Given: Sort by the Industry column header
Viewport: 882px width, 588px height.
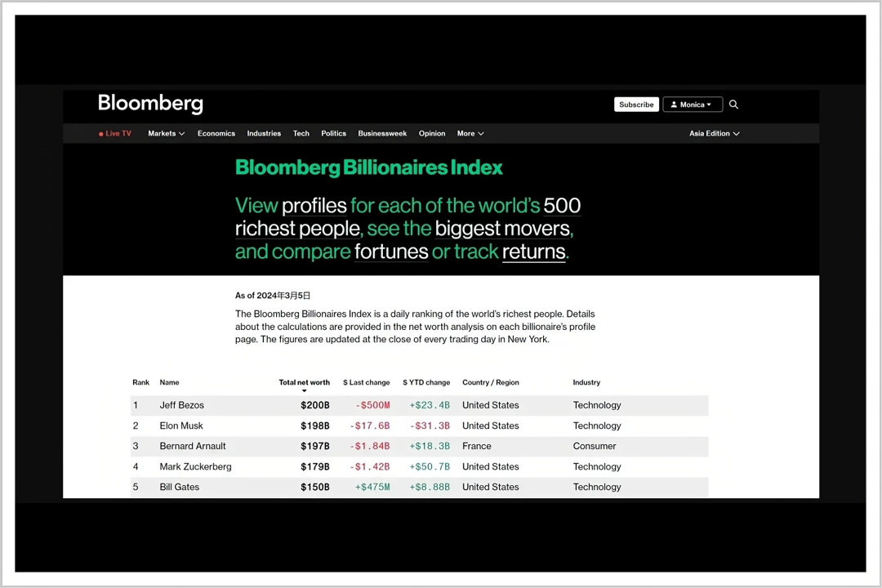Looking at the screenshot, I should (586, 383).
